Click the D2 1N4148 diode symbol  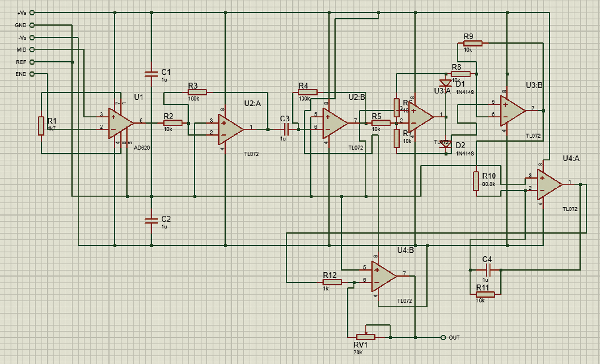coord(446,144)
